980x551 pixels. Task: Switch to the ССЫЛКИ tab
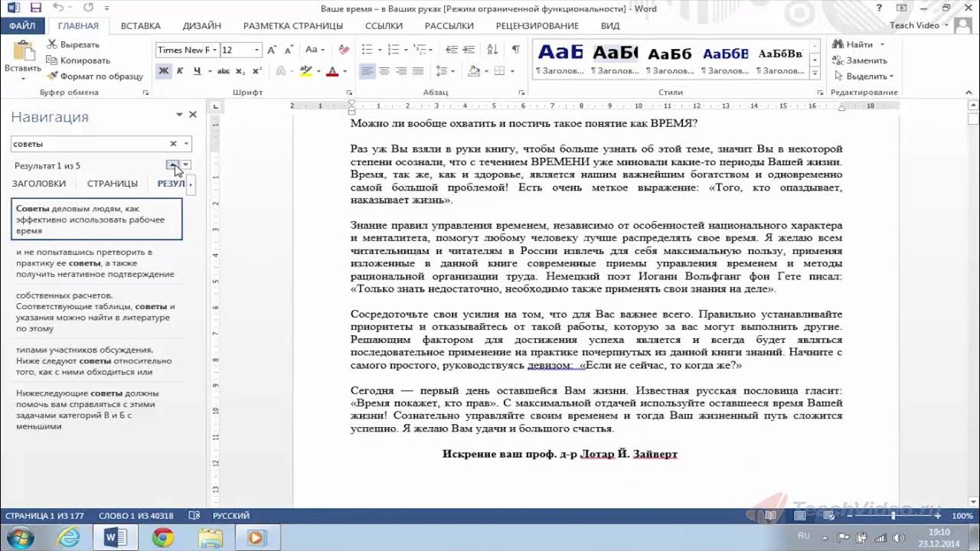(384, 26)
